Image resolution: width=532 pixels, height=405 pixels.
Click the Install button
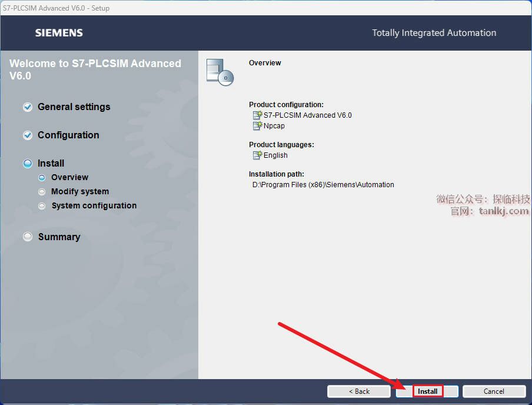(427, 391)
